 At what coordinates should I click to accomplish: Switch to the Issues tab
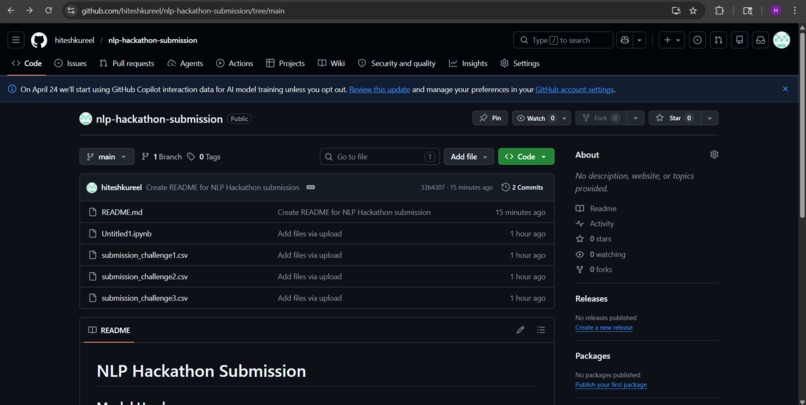[70, 63]
